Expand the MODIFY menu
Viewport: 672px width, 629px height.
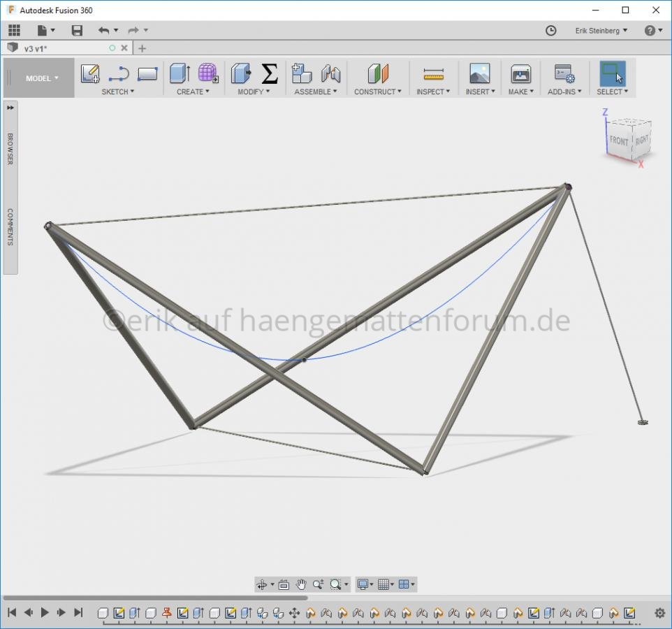[x=254, y=92]
